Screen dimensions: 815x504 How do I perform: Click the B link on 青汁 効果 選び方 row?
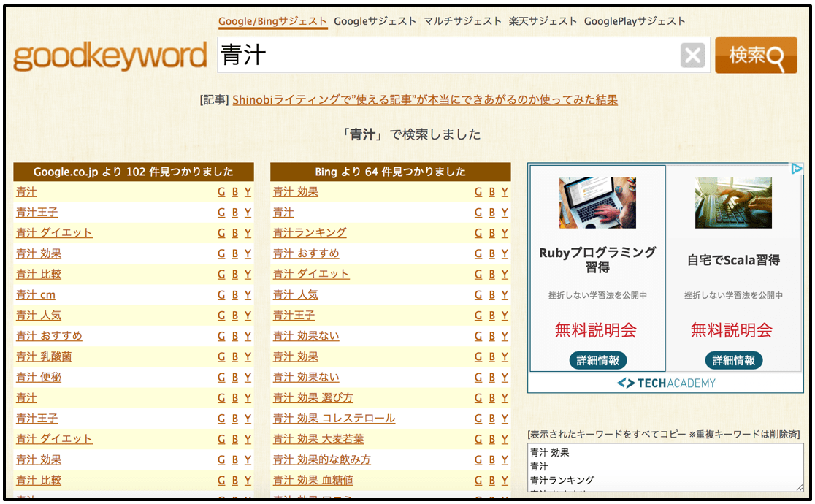tap(491, 398)
